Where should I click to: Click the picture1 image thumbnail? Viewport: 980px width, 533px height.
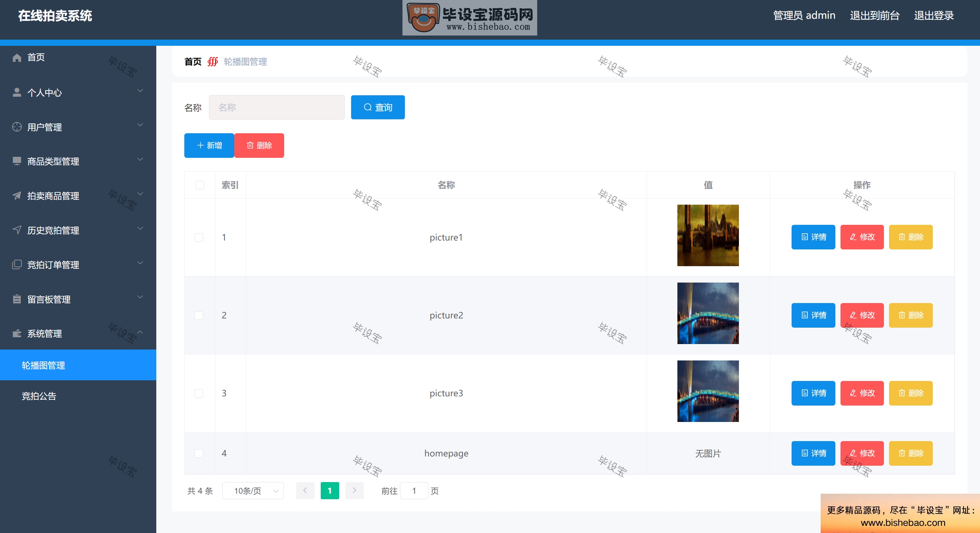coord(707,235)
